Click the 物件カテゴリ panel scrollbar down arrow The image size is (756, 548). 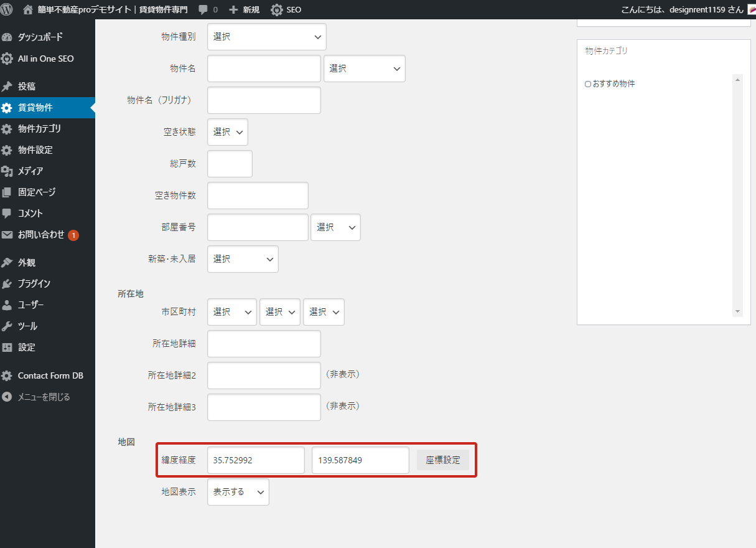point(737,311)
